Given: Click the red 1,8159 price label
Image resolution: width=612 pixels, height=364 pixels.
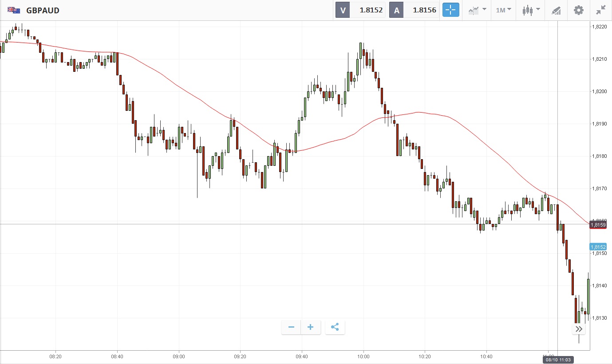Looking at the screenshot, I should click(x=598, y=225).
